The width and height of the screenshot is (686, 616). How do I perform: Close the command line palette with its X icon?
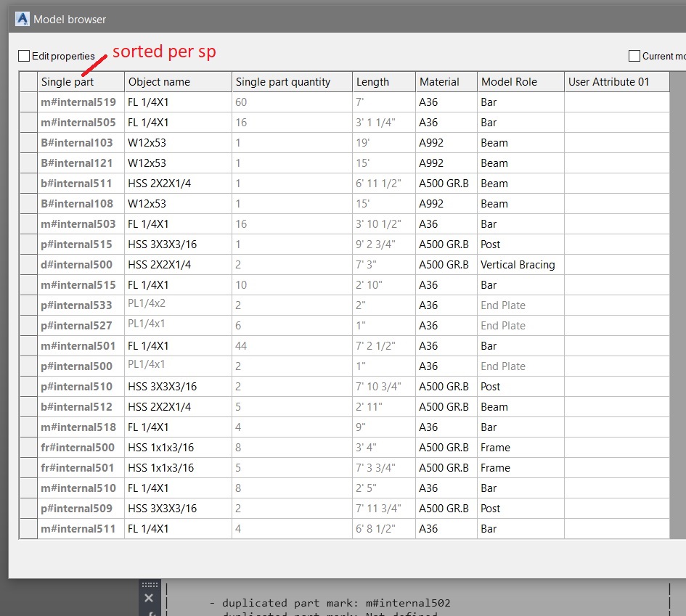[149, 597]
